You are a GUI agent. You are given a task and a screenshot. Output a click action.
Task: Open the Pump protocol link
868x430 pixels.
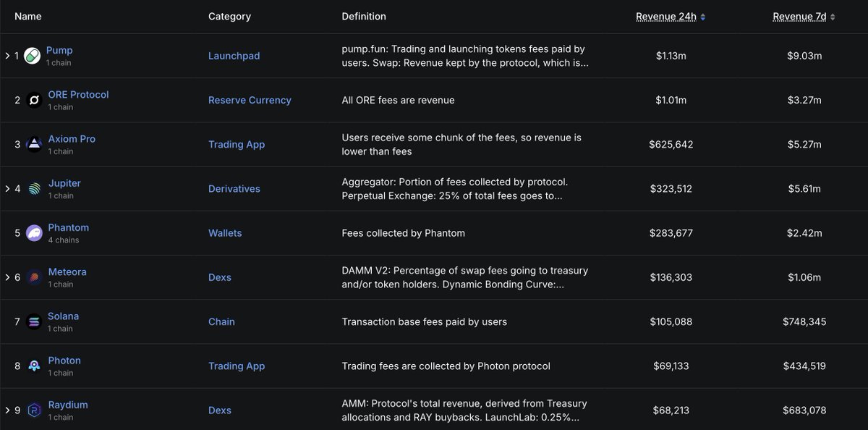click(59, 51)
